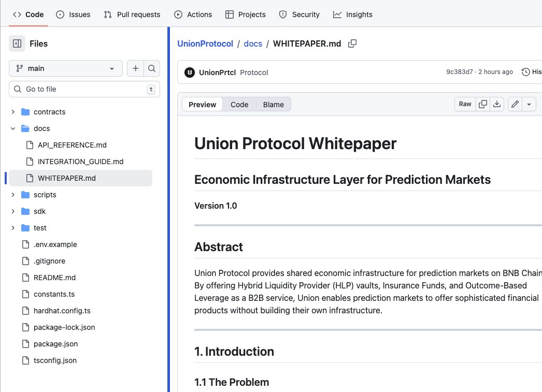Image resolution: width=542 pixels, height=392 pixels.
Task: Open the Issues tab
Action: tap(73, 14)
